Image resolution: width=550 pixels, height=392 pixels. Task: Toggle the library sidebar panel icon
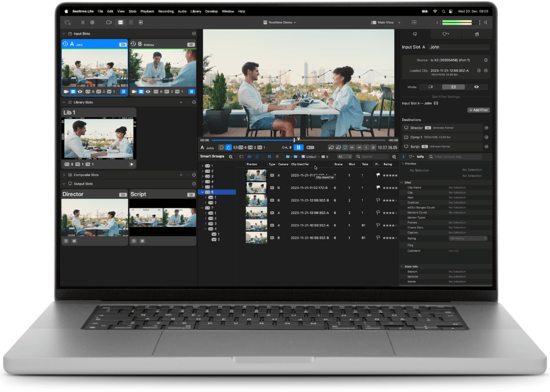241,157
